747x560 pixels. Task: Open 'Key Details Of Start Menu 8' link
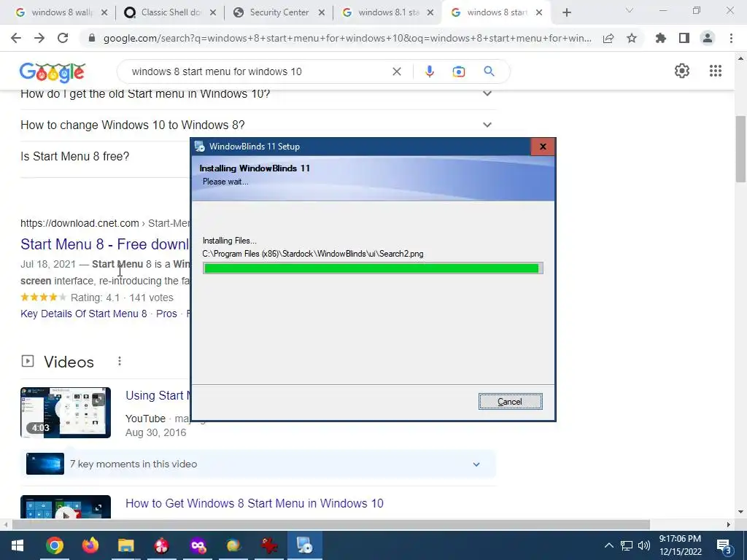(84, 314)
